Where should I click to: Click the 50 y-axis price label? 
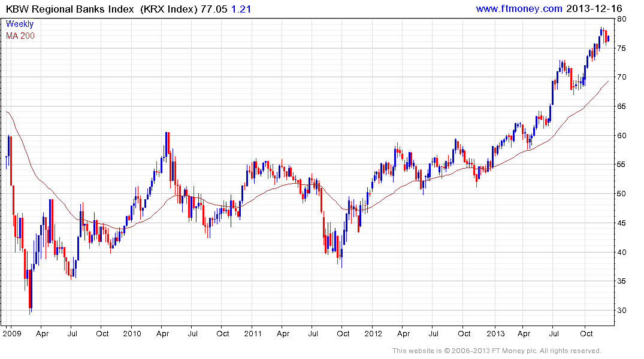621,194
